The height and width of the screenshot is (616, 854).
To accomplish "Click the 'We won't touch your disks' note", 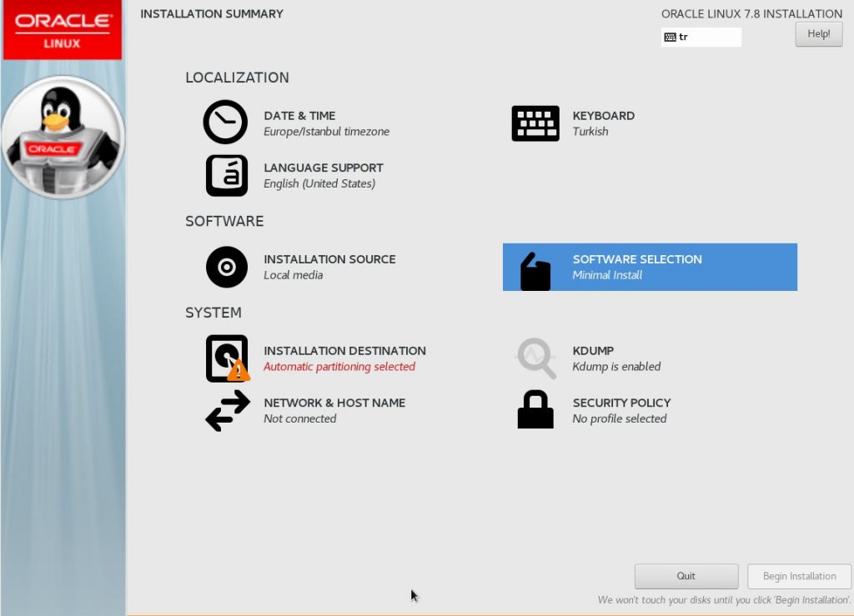I will (x=724, y=599).
